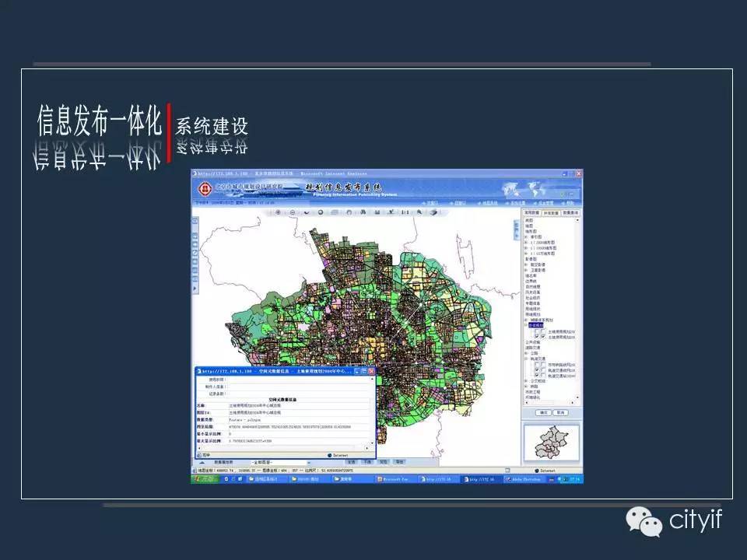This screenshot has height=560, width=747.
Task: Toggle first checkbox under highlighted tree node
Action: click(536, 331)
